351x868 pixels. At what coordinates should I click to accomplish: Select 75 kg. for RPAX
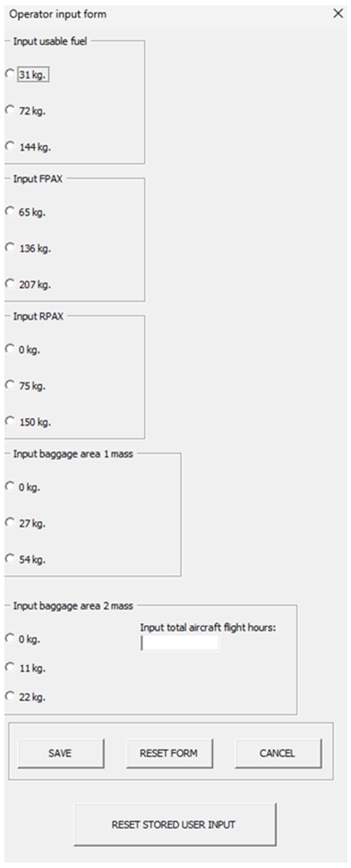click(x=10, y=385)
